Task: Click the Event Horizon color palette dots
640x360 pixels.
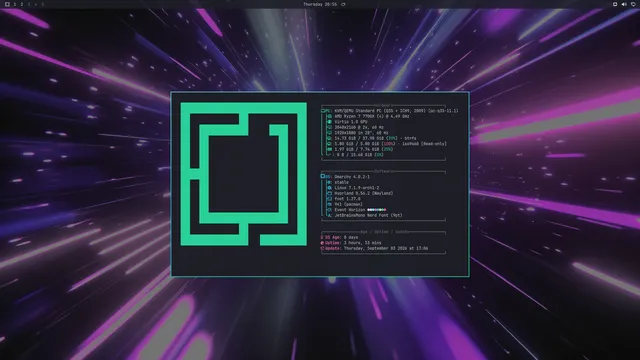Action: coord(376,210)
